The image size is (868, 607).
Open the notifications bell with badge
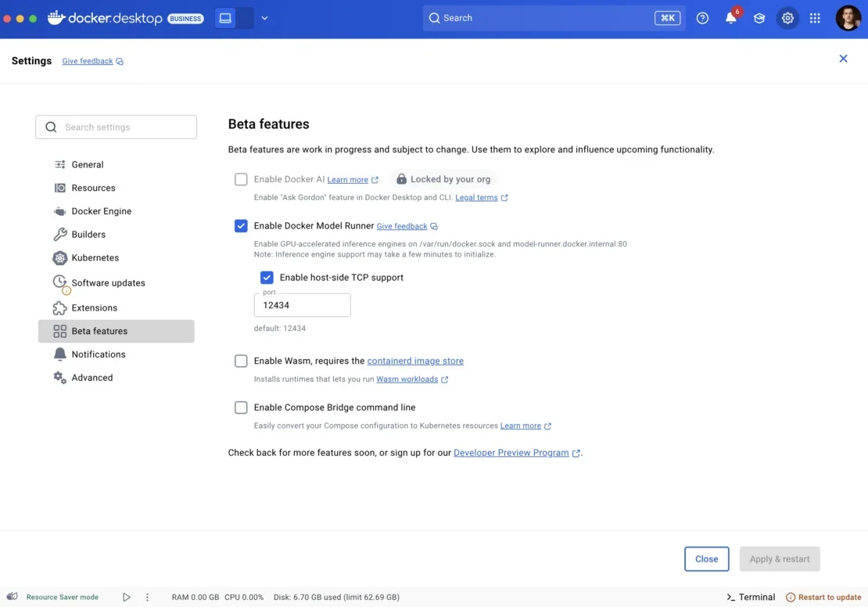pyautogui.click(x=730, y=17)
